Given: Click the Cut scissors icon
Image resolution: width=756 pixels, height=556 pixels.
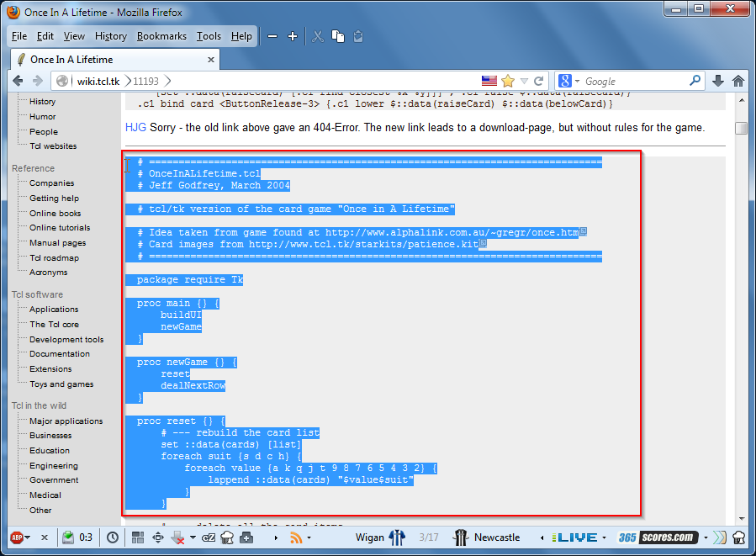Looking at the screenshot, I should [x=318, y=37].
